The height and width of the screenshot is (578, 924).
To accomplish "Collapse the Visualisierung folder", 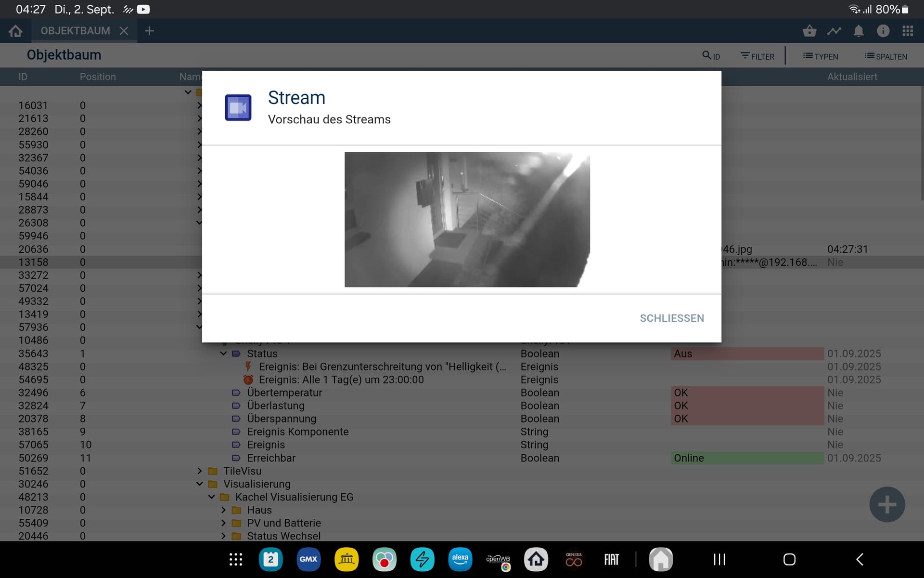I will [x=200, y=484].
